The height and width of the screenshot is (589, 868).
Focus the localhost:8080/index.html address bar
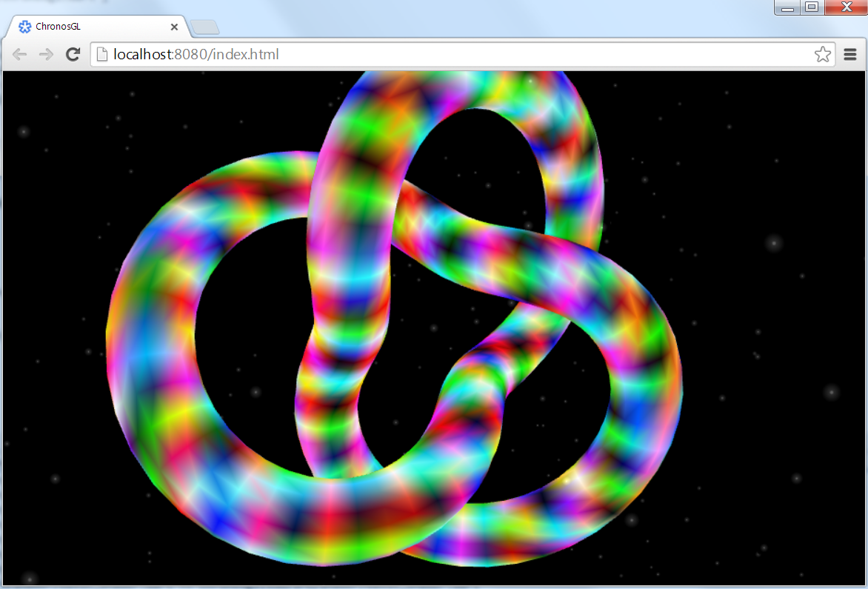point(462,54)
